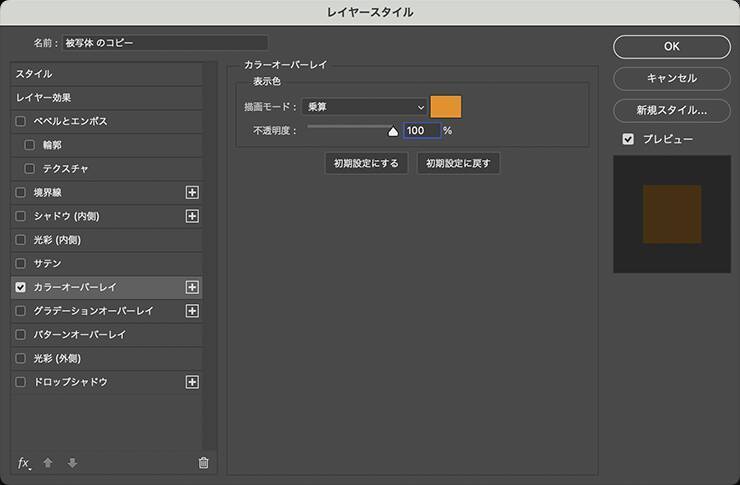Viewport: 740px width, 485px height.
Task: Open the 描画モード blend mode dropdown
Action: [365, 107]
